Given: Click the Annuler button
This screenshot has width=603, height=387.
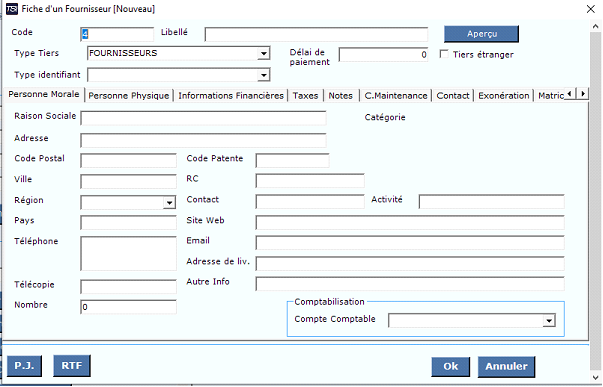Looking at the screenshot, I should tap(506, 366).
